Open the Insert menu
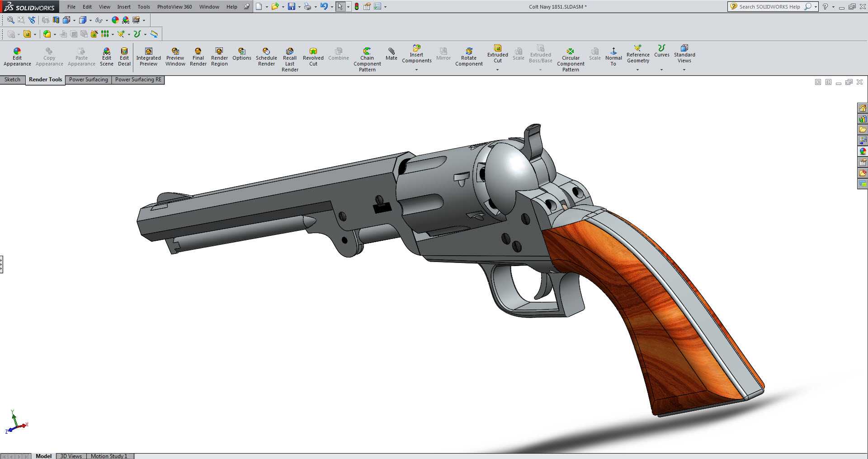Viewport: 868px width, 459px height. tap(124, 7)
